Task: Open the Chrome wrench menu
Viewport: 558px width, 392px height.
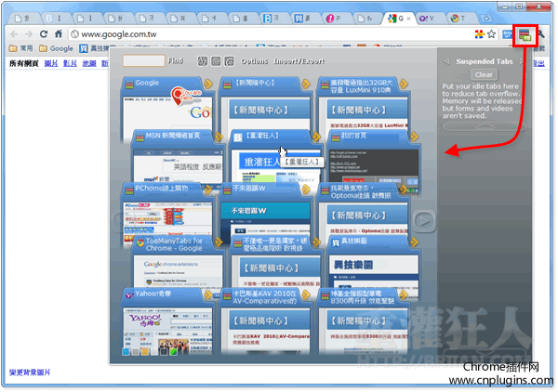Action: (x=541, y=34)
